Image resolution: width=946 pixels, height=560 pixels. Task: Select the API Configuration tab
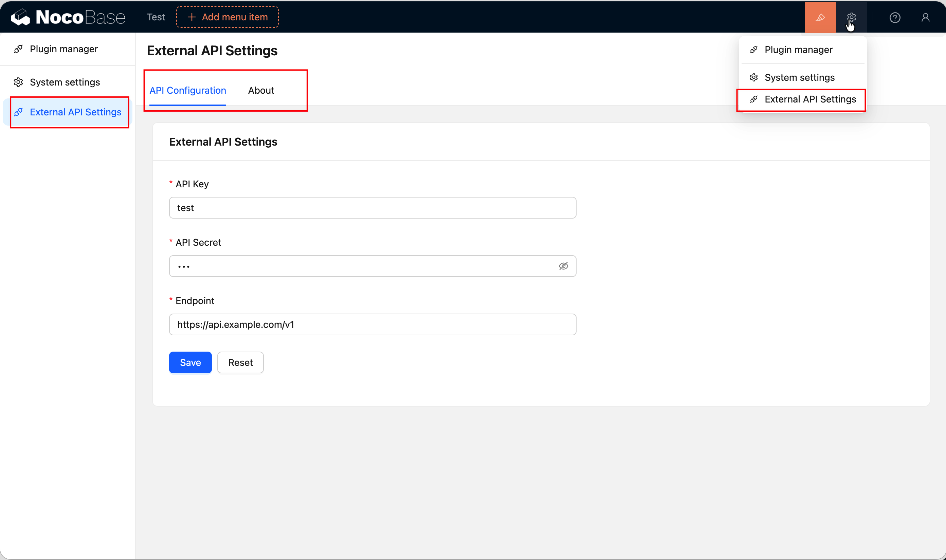188,90
